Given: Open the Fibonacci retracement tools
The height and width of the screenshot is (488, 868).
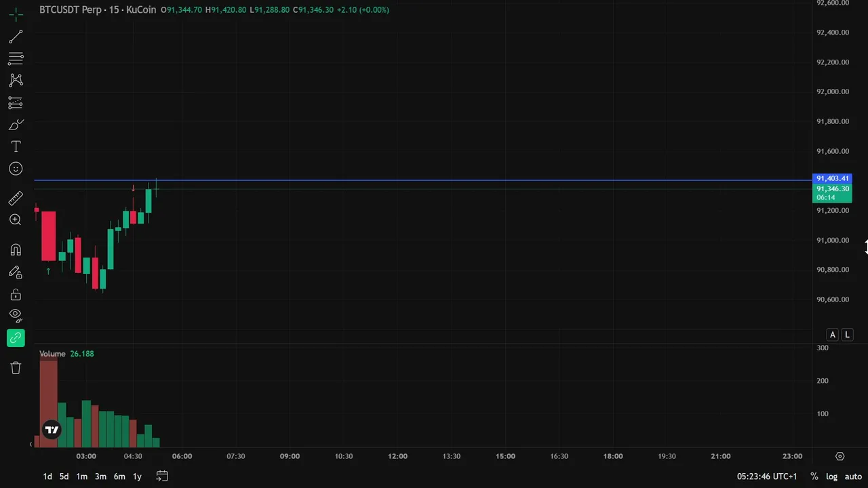Looking at the screenshot, I should coord(16,58).
